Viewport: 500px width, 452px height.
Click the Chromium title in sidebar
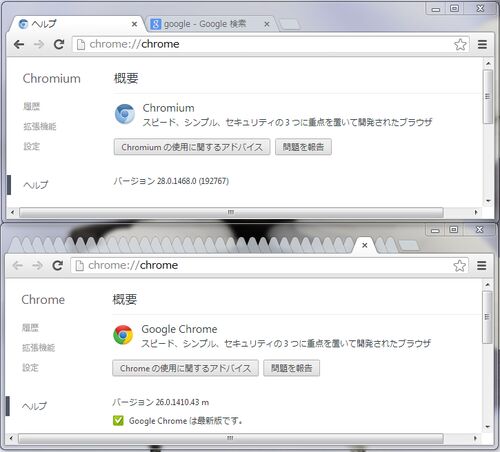(x=52, y=79)
